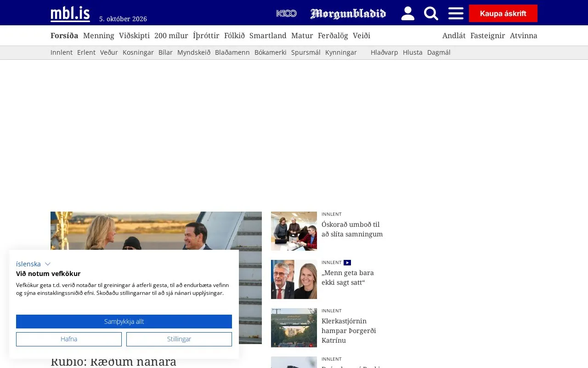Open the Myndskeið videos page
588x368 pixels.
pos(194,52)
